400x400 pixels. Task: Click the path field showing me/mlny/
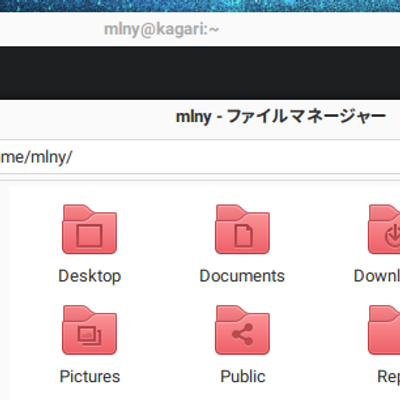point(200,157)
